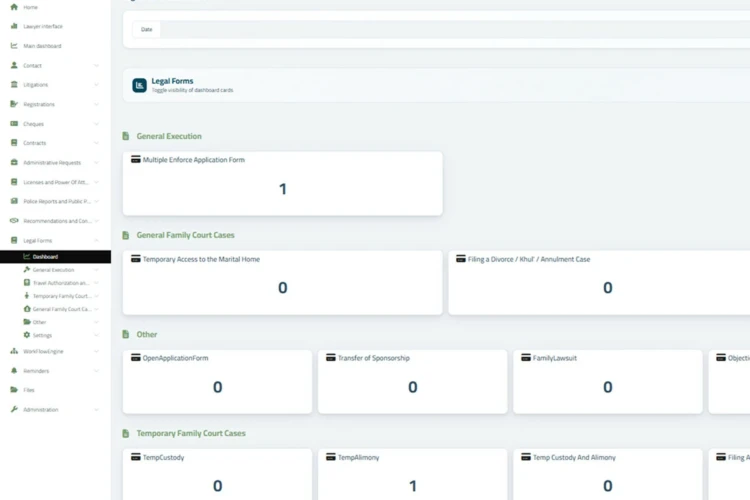
Task: Open the Multiple Enforce Application Form card
Action: pos(283,184)
